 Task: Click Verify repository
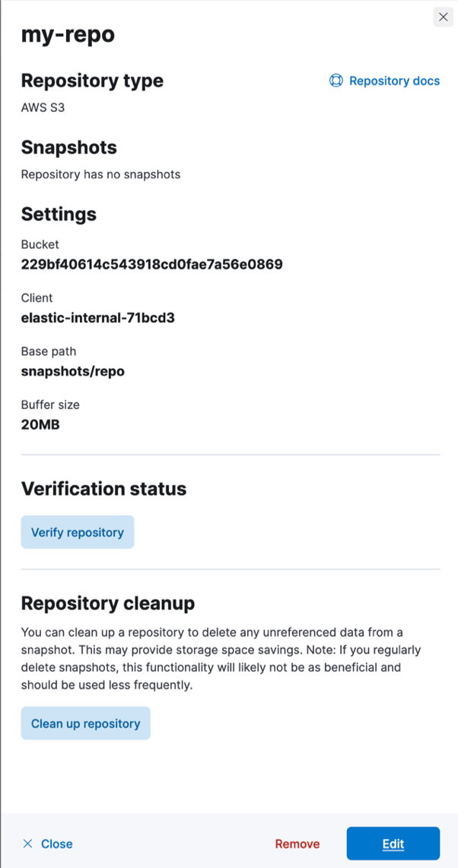[x=77, y=531]
